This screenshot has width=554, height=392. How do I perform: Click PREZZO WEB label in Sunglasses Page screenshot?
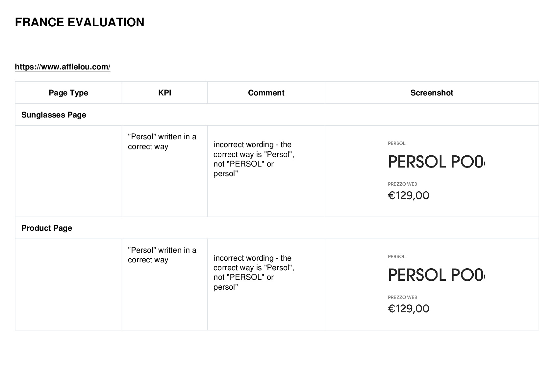pyautogui.click(x=402, y=184)
